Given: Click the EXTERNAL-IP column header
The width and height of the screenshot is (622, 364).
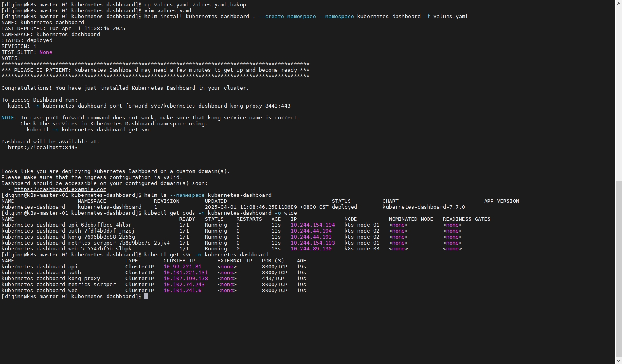Looking at the screenshot, I should 235,261.
